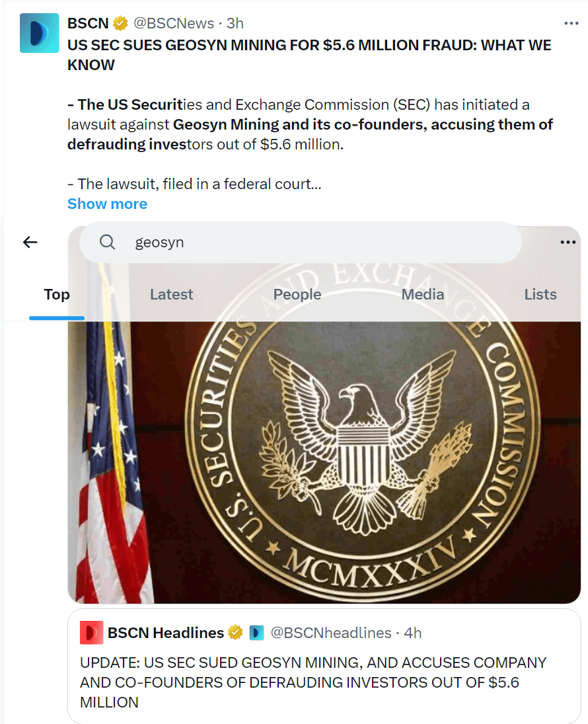Expand the tweet with Show more
This screenshot has height=724, width=588.
(x=107, y=204)
